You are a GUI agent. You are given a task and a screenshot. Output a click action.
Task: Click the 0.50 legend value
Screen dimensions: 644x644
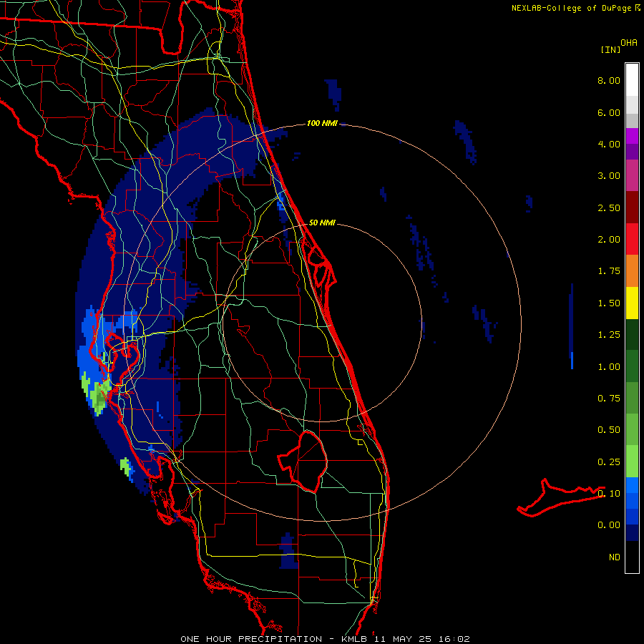click(x=609, y=430)
